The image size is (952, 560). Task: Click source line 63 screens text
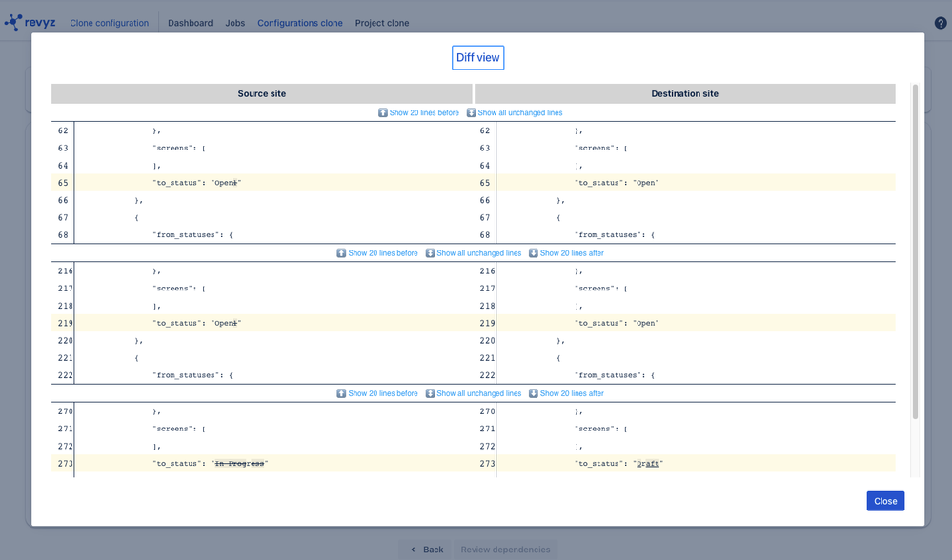pyautogui.click(x=179, y=148)
